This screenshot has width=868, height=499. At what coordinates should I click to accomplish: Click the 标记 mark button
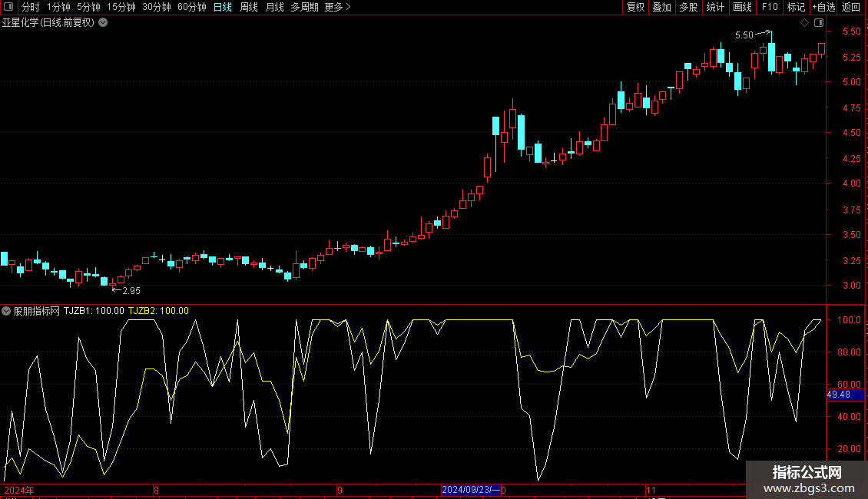point(796,7)
